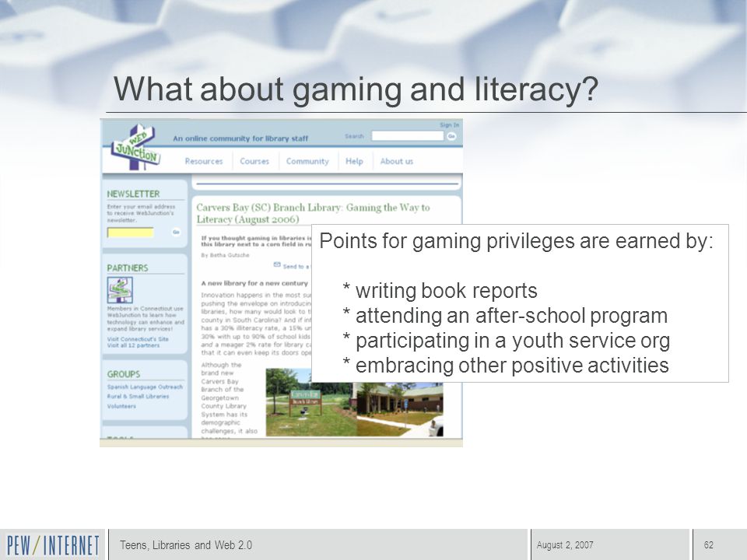Screen dimensions: 747x560
Task: Open the Volunteers group link
Action: (121, 406)
